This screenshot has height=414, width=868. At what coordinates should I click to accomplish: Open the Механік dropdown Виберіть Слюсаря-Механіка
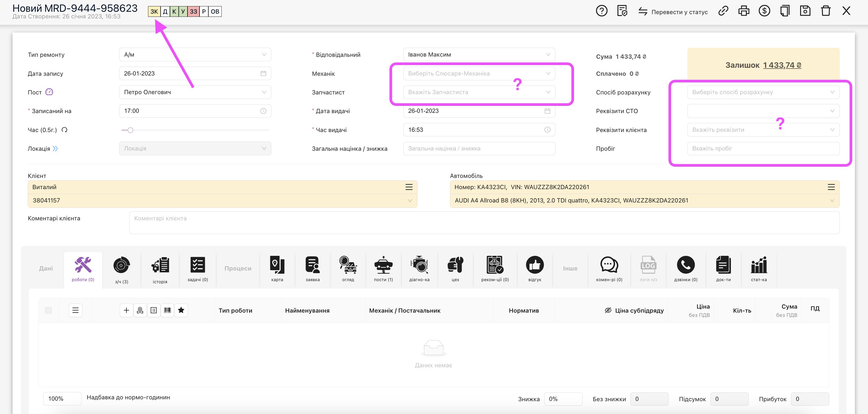click(x=479, y=73)
